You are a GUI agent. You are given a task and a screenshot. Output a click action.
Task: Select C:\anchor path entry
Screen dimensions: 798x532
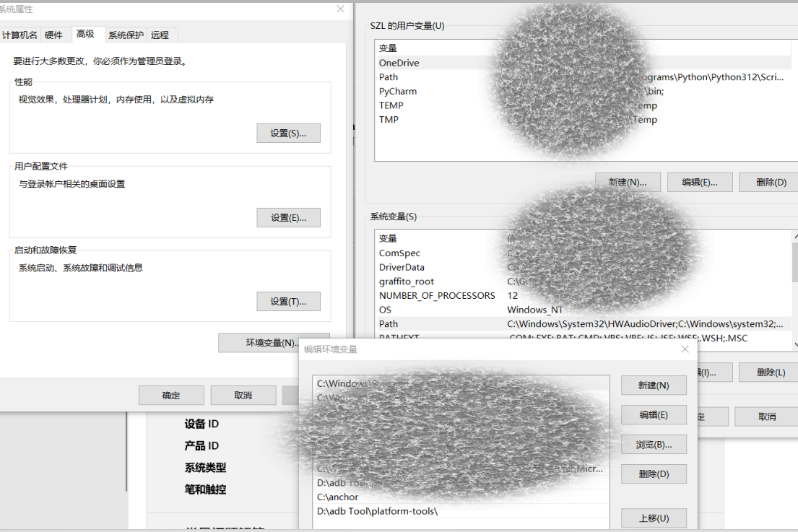tap(461, 497)
